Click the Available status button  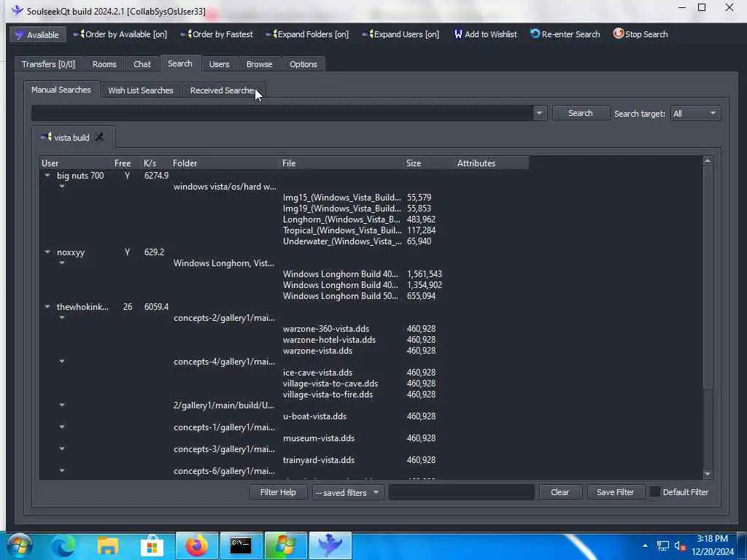(38, 35)
